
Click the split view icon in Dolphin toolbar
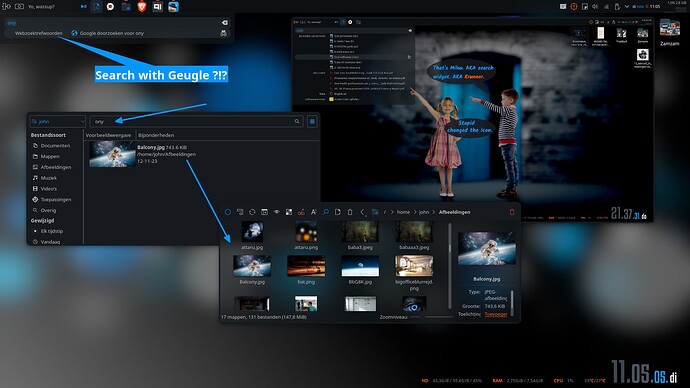[264, 212]
